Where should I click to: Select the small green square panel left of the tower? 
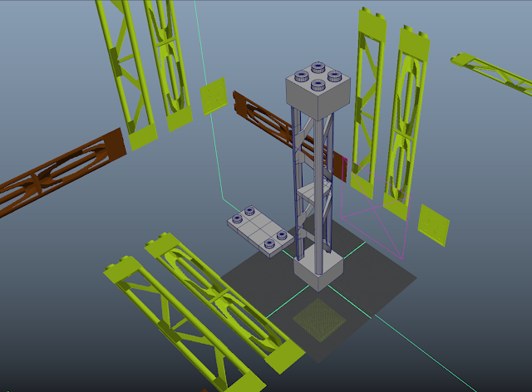pos(214,96)
